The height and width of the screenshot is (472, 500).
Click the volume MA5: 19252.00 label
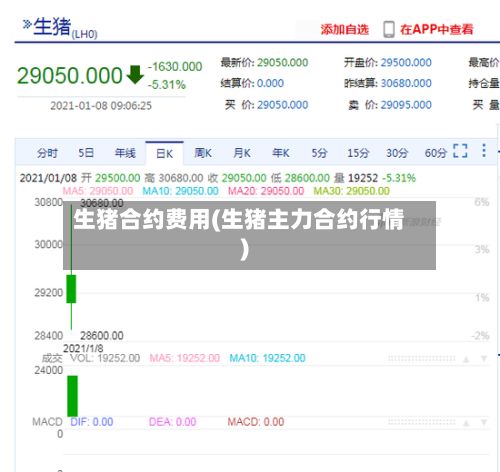click(185, 358)
